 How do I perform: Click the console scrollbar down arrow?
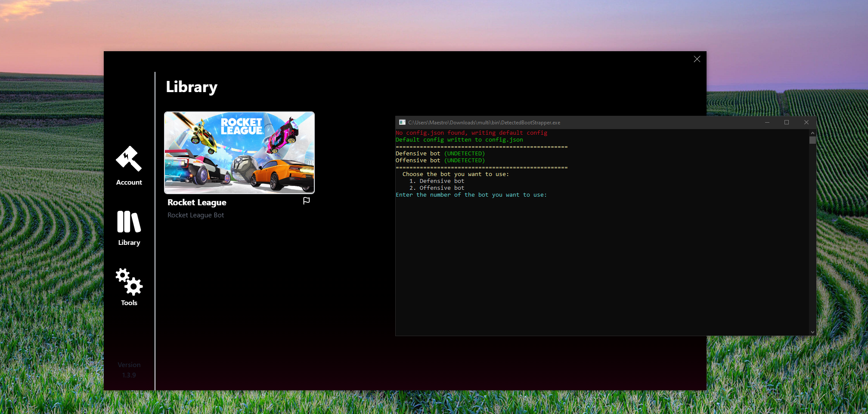pyautogui.click(x=812, y=332)
